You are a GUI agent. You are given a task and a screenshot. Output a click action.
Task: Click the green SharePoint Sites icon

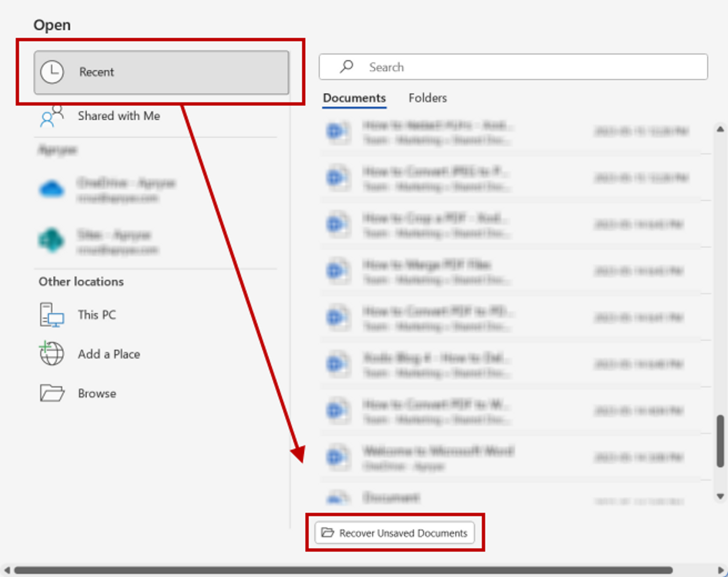tap(51, 240)
